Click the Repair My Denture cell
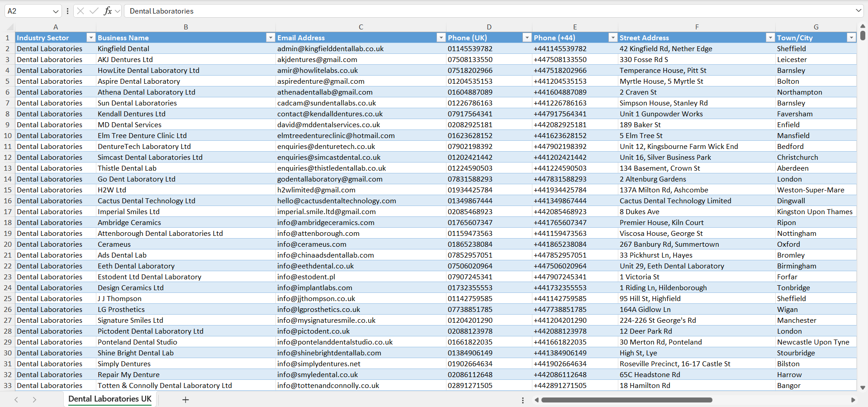868x407 pixels. [186, 374]
